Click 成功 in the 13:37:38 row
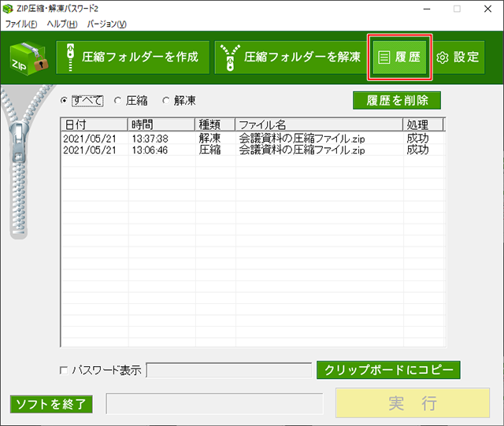This screenshot has width=504, height=426. point(417,139)
